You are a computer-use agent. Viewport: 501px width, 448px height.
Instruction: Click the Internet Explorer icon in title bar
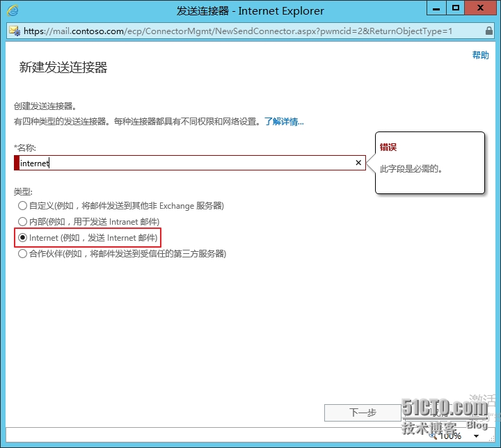click(x=13, y=10)
